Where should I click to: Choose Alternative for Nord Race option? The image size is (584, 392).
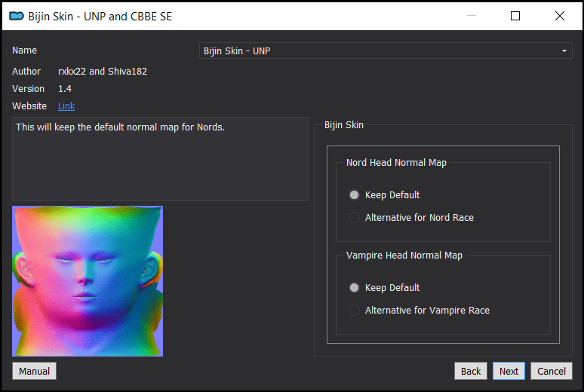tap(410, 217)
